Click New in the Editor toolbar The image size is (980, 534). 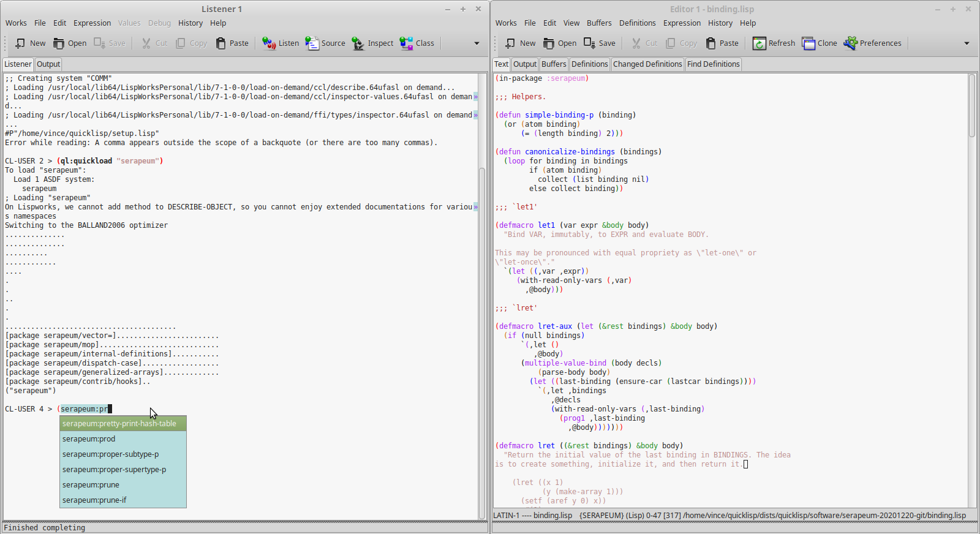pyautogui.click(x=520, y=43)
